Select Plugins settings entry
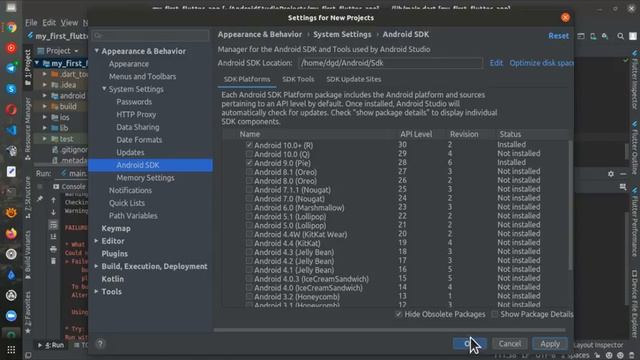Screen dimensions: 640x360 pos(115,253)
